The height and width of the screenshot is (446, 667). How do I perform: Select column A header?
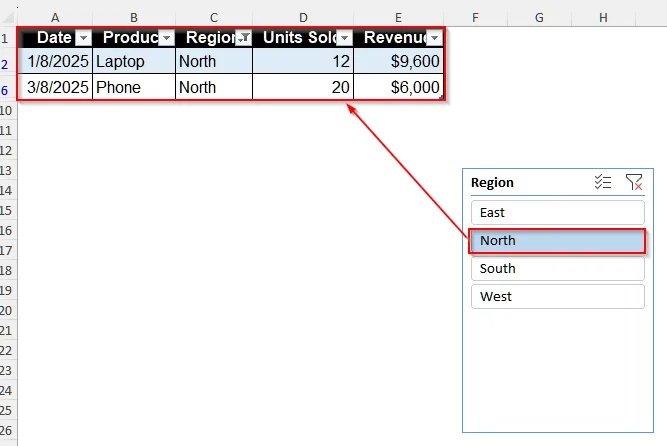[x=55, y=17]
